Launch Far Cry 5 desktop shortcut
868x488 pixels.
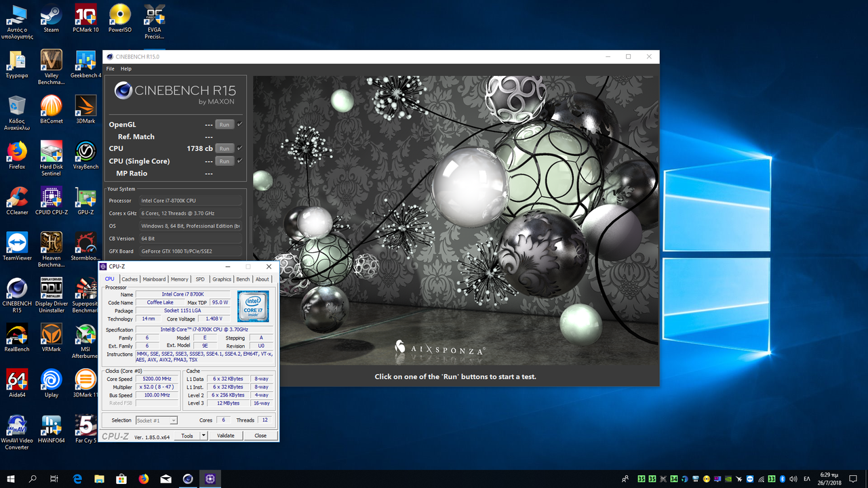point(85,428)
